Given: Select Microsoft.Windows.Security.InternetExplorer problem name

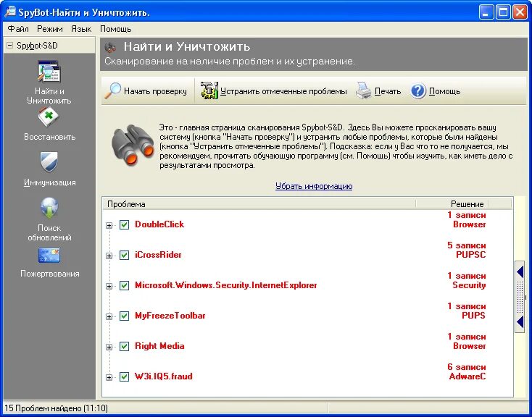Looking at the screenshot, I should 226,285.
